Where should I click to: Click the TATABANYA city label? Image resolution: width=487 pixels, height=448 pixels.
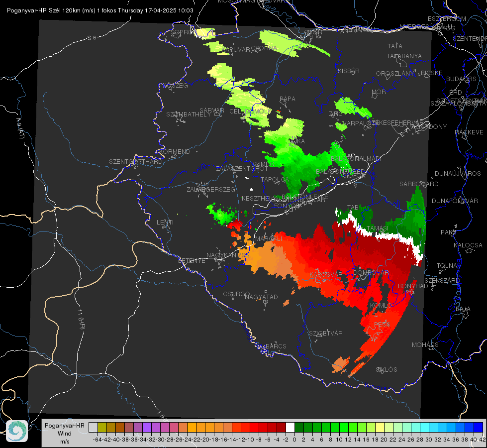[404, 56]
